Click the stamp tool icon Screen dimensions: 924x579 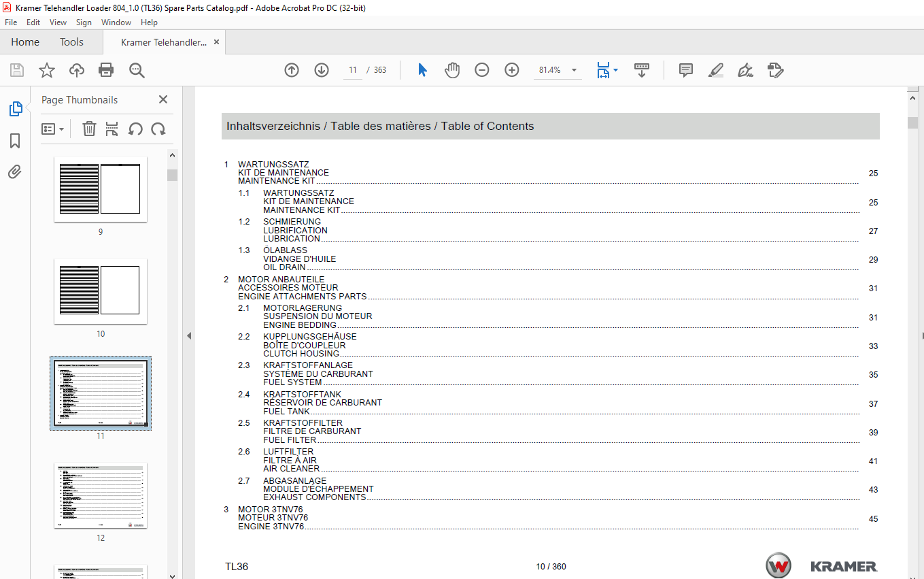coord(776,70)
